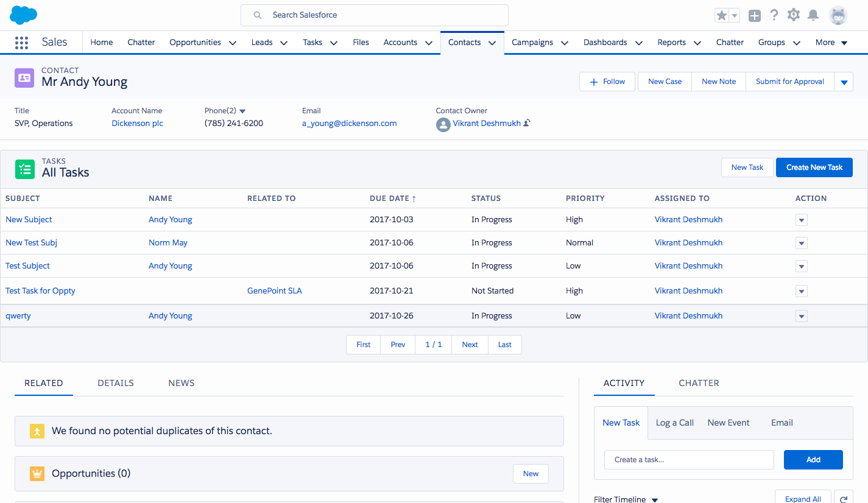This screenshot has height=503, width=868.
Task: Focus the Search Salesforce field
Action: [375, 15]
